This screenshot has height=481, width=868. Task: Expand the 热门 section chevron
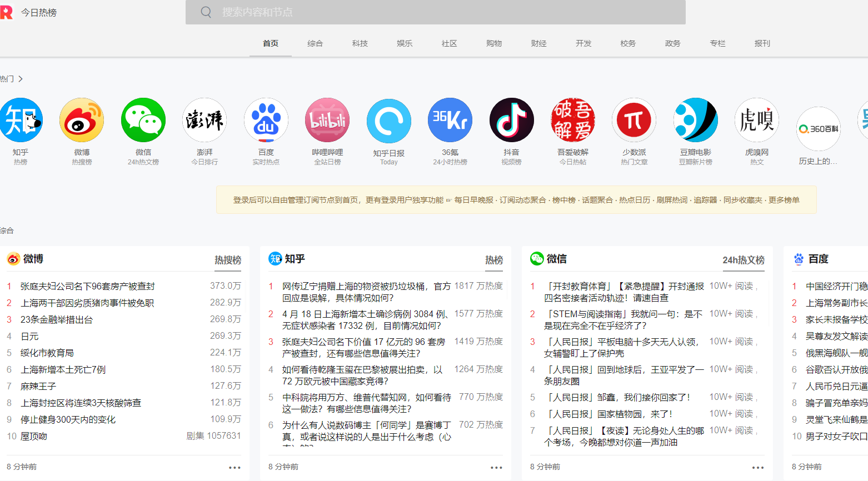point(21,79)
